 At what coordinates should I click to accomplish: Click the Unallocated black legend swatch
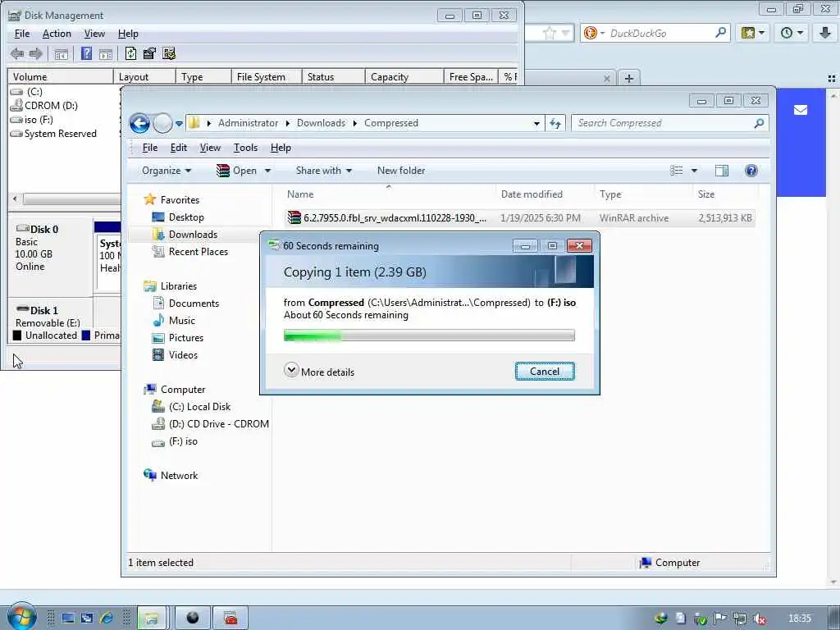tap(17, 336)
